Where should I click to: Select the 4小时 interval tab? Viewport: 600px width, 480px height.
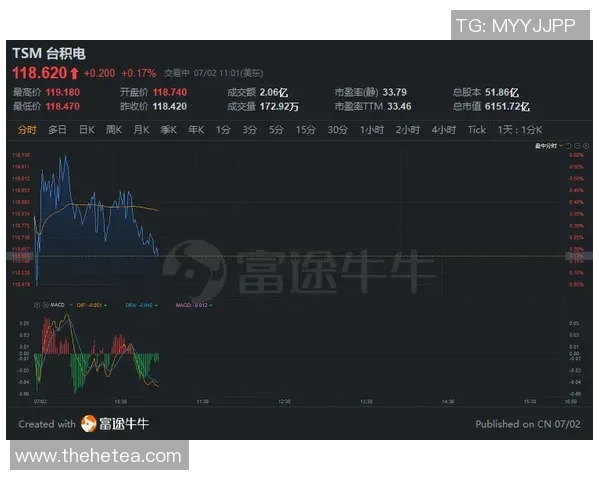click(x=444, y=130)
